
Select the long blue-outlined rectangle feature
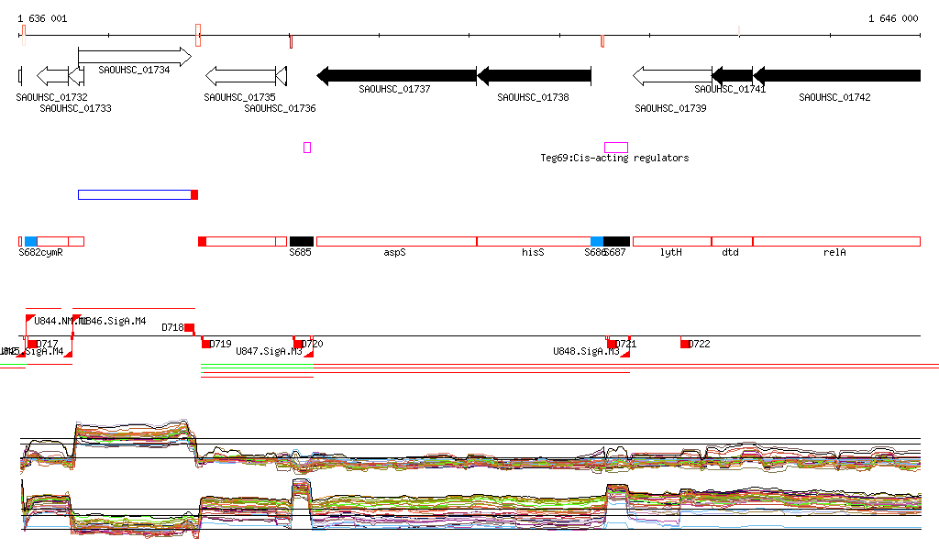tap(135, 194)
